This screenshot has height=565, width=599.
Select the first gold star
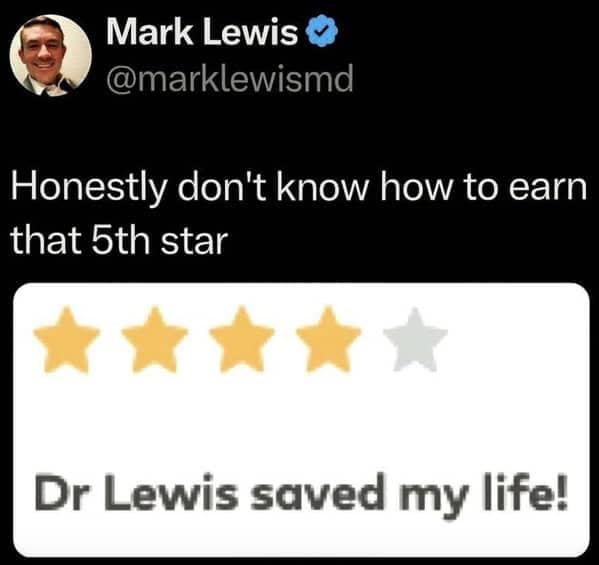[66, 340]
